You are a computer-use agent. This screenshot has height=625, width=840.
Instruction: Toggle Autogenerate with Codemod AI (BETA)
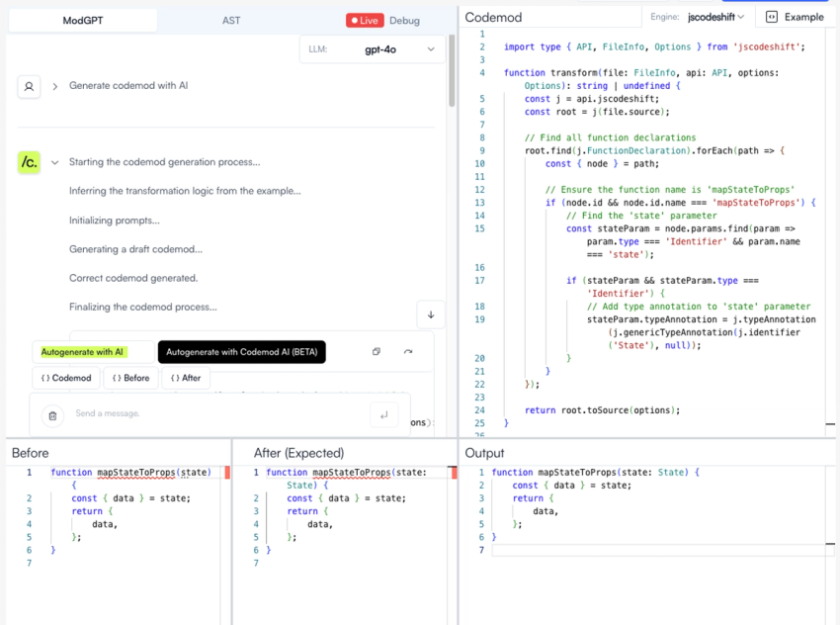240,351
